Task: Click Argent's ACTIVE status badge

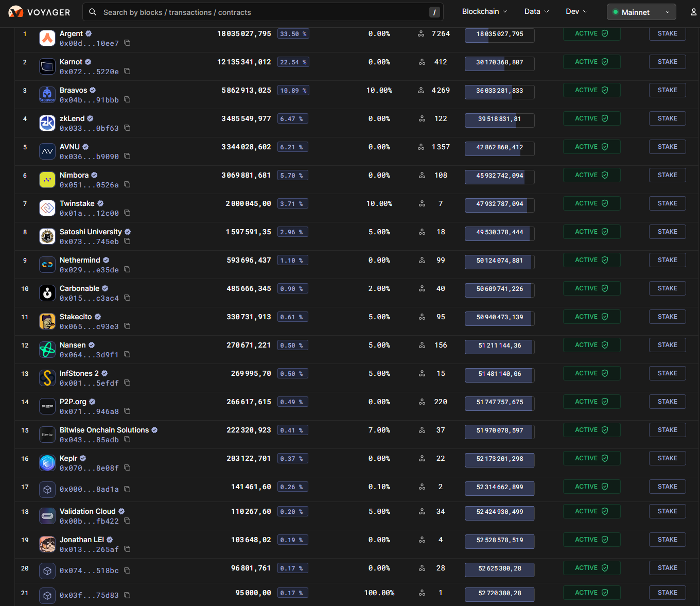Action: (x=591, y=33)
